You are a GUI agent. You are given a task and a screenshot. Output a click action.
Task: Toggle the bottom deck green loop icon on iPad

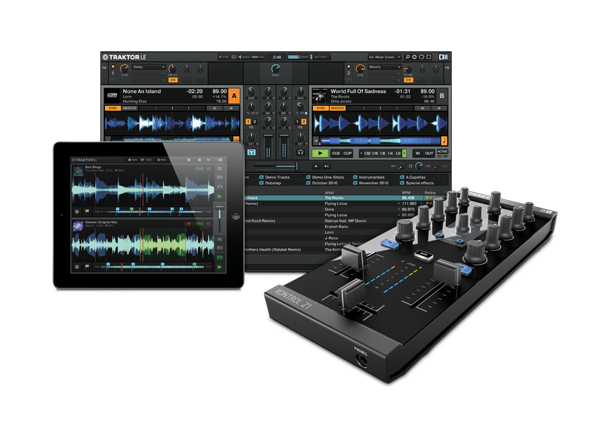220,258
